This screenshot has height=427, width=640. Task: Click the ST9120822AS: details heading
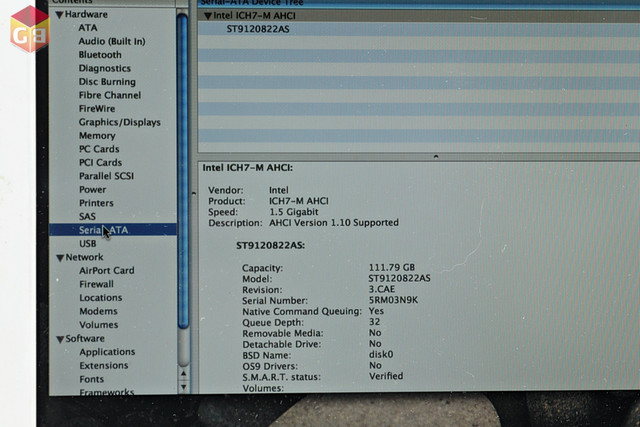click(270, 245)
